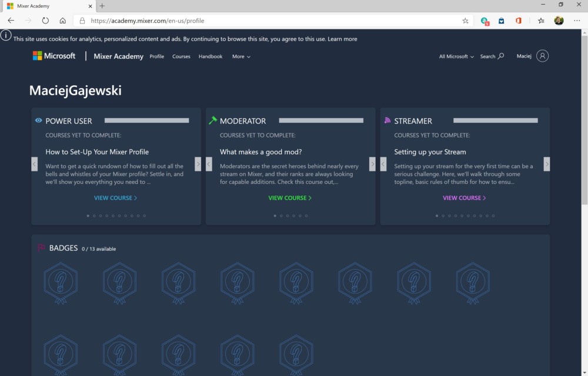
Task: Open Learn more cookie link
Action: [342, 39]
